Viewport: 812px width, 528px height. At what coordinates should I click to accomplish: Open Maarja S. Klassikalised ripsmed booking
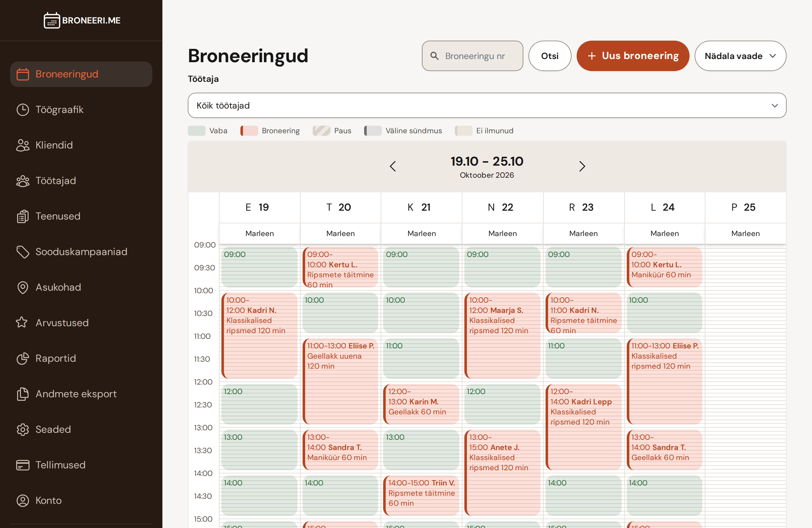pyautogui.click(x=502, y=335)
